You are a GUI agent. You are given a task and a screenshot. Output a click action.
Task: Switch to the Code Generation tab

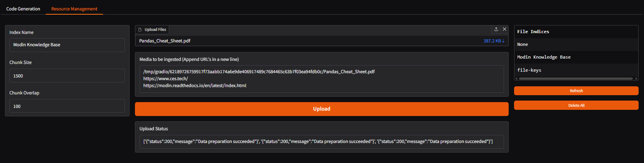[x=23, y=9]
